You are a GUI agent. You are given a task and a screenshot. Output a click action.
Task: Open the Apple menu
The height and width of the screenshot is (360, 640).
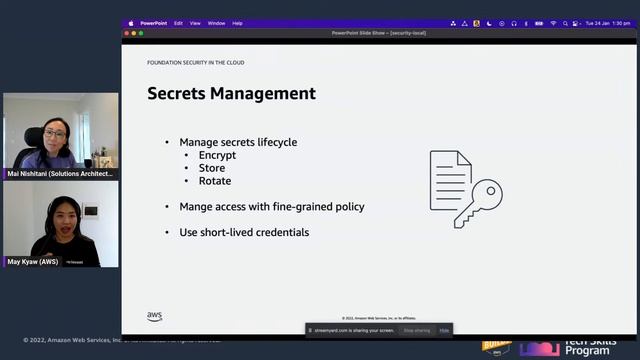click(131, 24)
